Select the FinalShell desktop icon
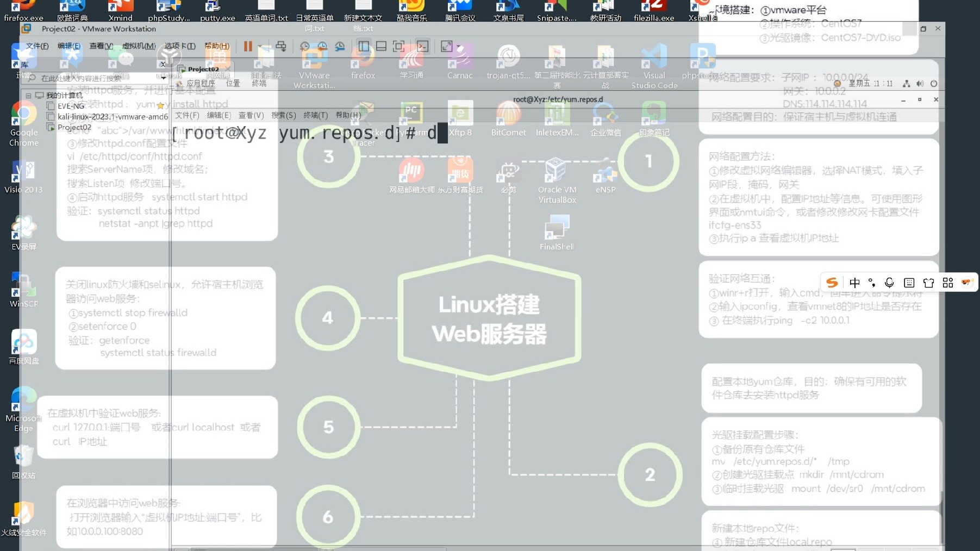980x551 pixels. [x=557, y=233]
